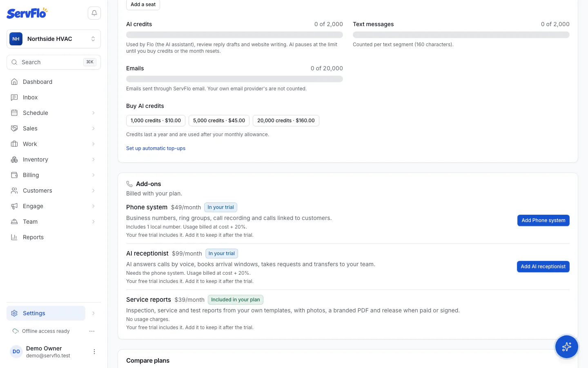The height and width of the screenshot is (368, 588).
Task: Click the Inbox message icon
Action: (14, 97)
